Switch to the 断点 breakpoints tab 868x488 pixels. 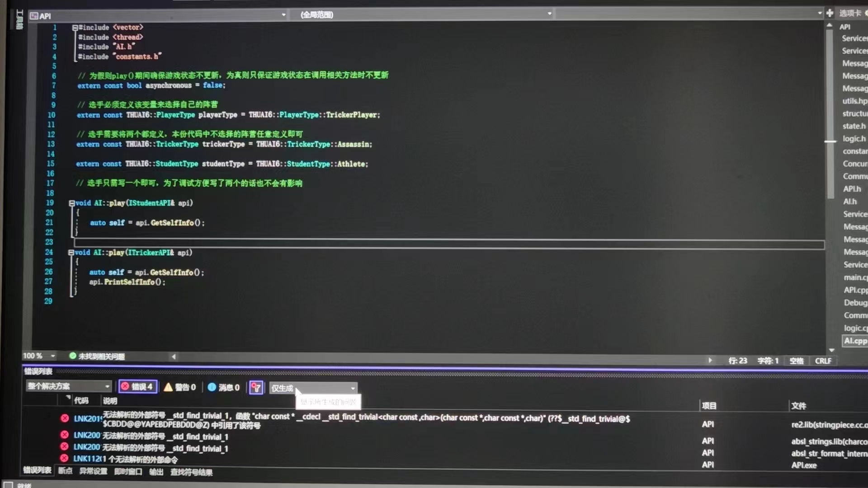[x=65, y=471]
